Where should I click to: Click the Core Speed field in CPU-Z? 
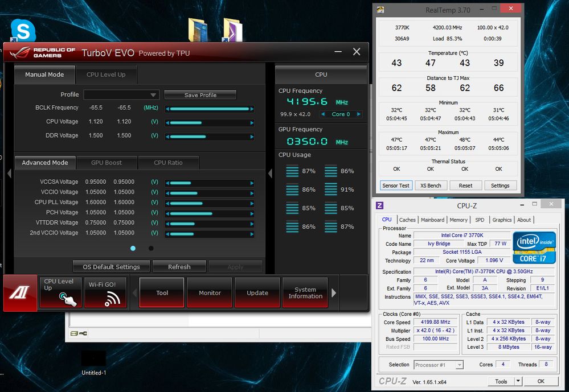click(x=436, y=322)
